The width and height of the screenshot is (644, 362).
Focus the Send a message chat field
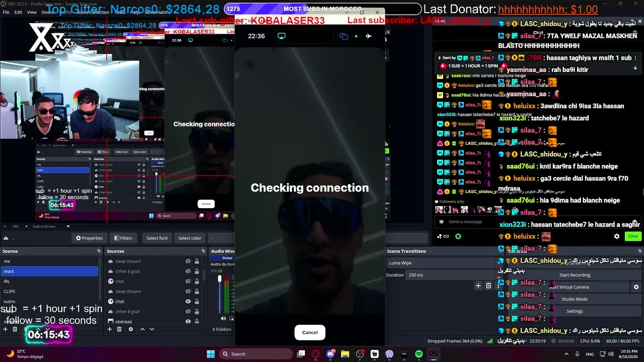(533, 222)
